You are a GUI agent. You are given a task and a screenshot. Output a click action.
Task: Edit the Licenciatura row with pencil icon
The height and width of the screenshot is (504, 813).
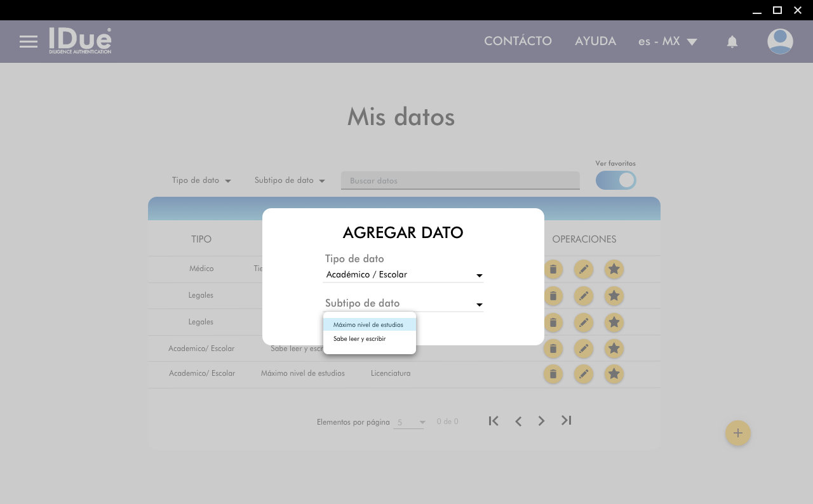click(x=583, y=374)
